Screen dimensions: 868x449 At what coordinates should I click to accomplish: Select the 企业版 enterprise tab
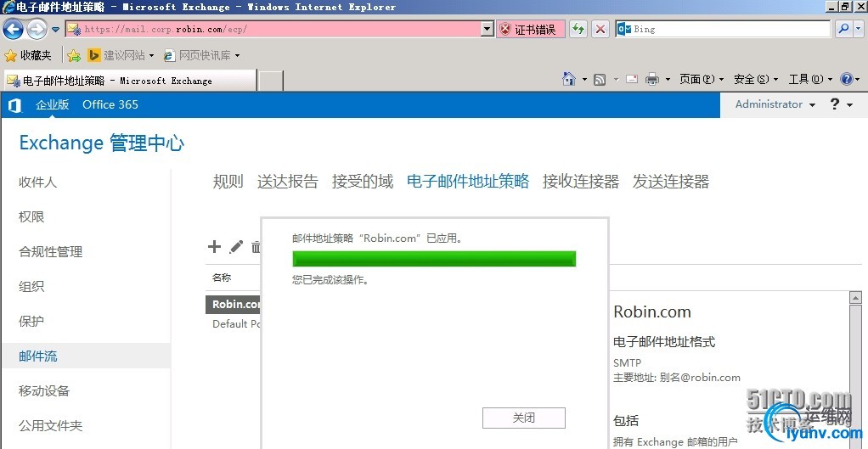tap(53, 104)
